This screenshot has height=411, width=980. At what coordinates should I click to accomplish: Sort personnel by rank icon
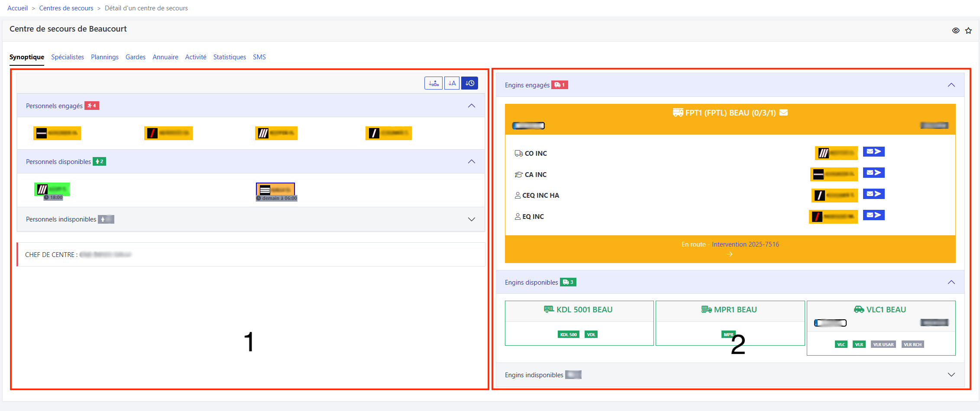(x=433, y=83)
